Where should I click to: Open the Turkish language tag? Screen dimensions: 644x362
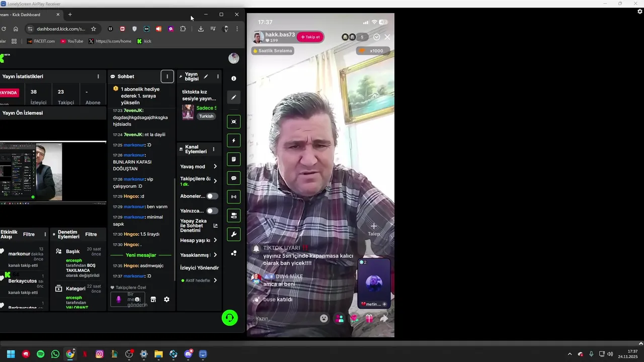pos(206,116)
